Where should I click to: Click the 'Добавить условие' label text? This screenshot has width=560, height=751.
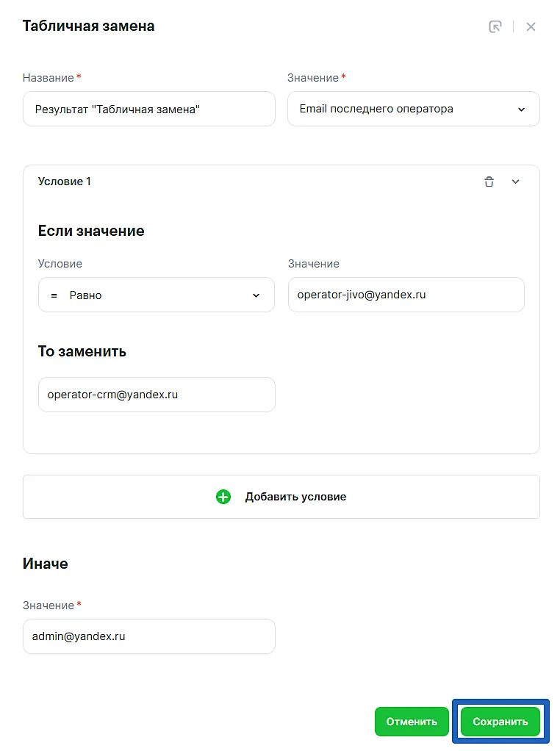coord(295,497)
